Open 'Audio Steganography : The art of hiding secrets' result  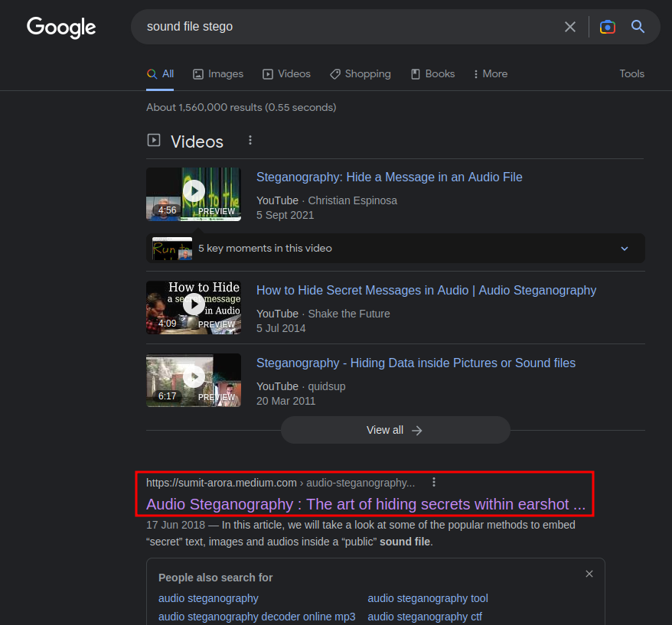click(366, 504)
